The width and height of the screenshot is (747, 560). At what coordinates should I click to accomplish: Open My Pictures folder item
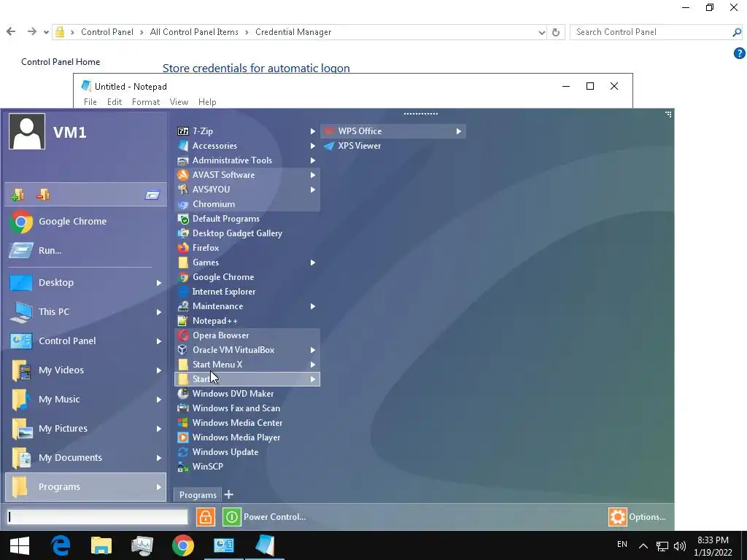tap(86, 429)
